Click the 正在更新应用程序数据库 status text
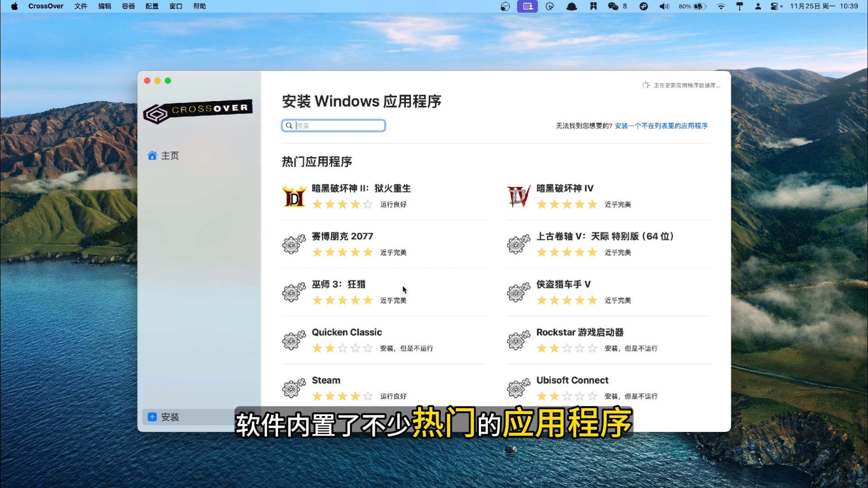 687,85
